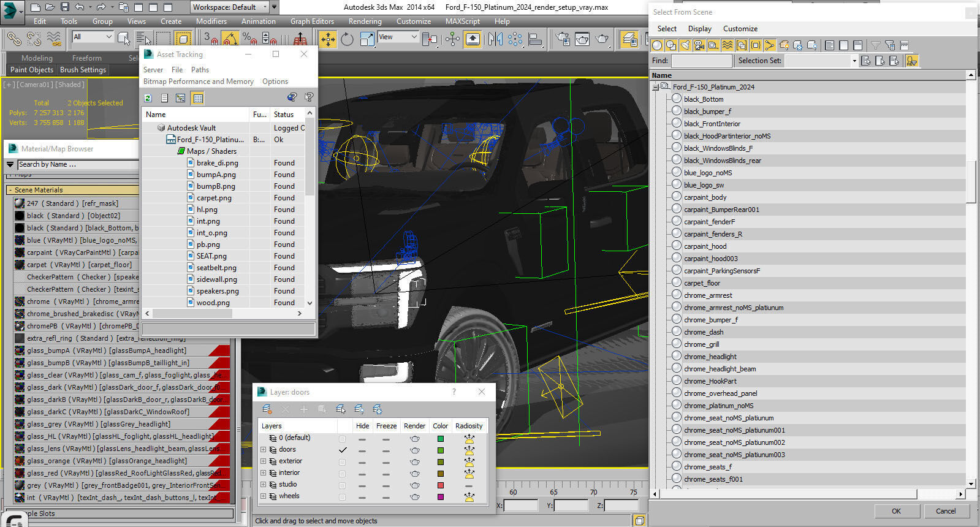This screenshot has width=980, height=527.
Task: Open the Workspace: Default dropdown
Action: point(229,7)
